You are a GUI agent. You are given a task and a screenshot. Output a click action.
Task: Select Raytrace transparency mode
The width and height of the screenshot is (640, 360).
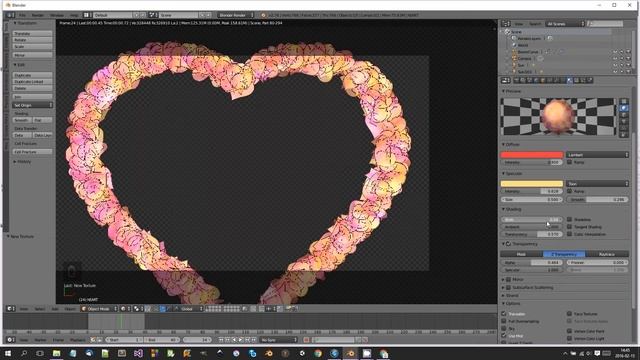click(607, 254)
